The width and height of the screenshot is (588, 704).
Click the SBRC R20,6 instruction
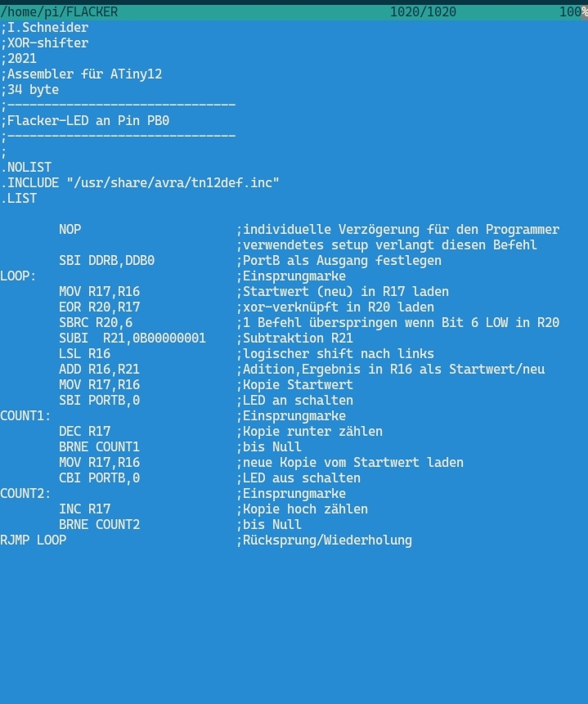point(96,323)
